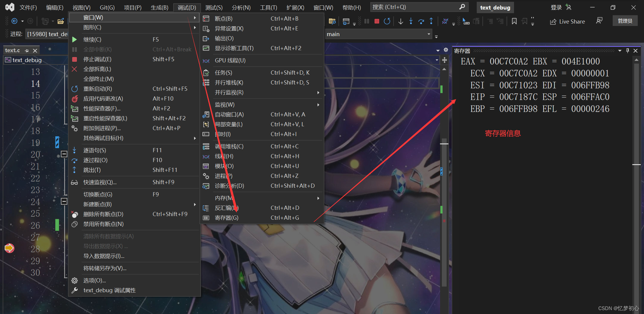Screen dimensions: 644x314
Task: Open the 帮助(H) menu
Action: [352, 7]
